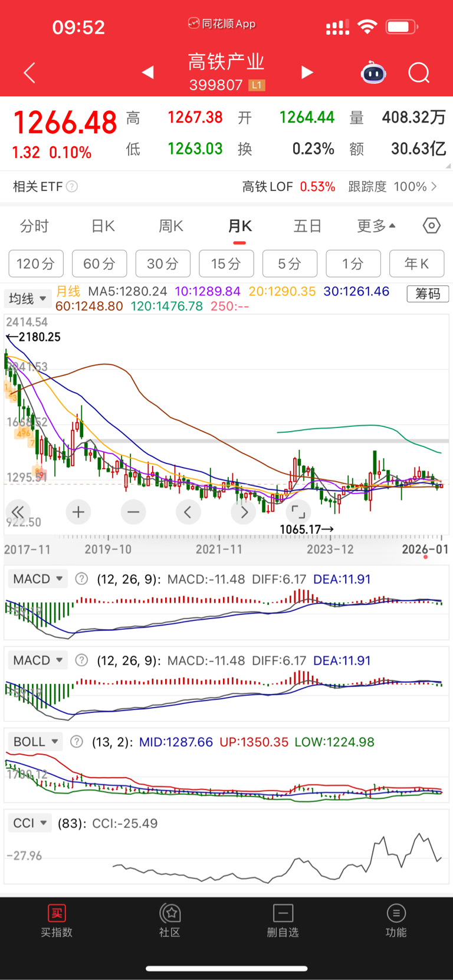Open 功能 functions menu
The image size is (453, 980).
click(x=396, y=921)
